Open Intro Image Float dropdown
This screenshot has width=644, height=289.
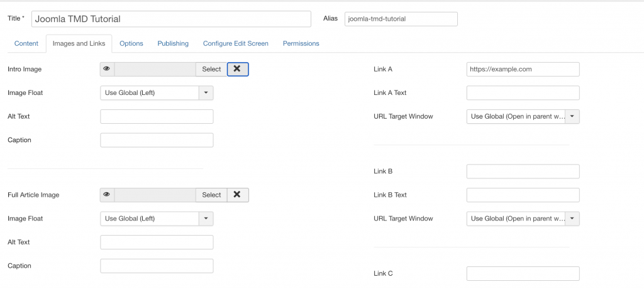[x=157, y=93]
